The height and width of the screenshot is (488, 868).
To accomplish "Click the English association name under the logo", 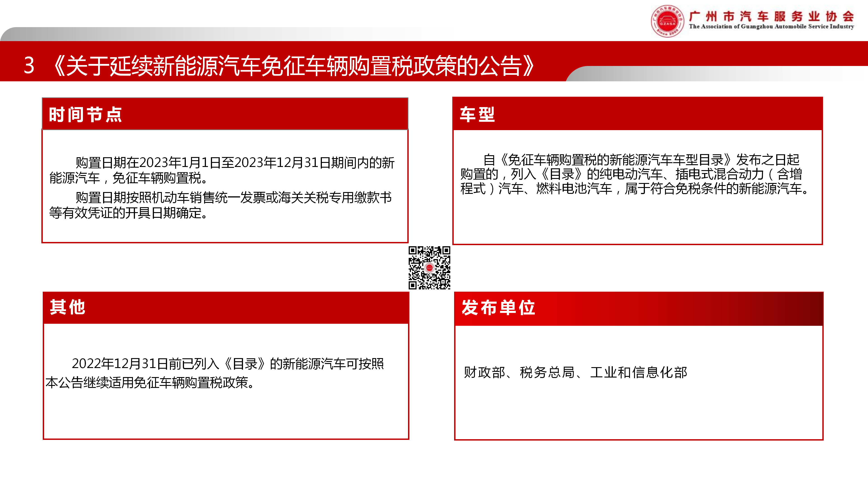I will coord(771,27).
